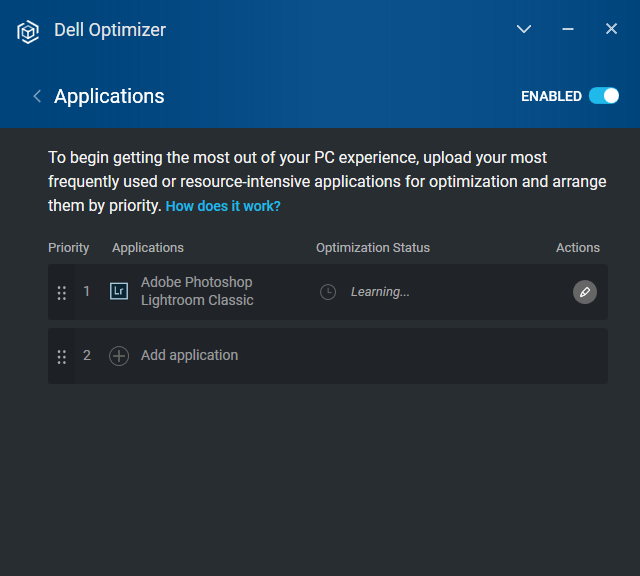
Task: Click the Actions column header
Action: [578, 248]
